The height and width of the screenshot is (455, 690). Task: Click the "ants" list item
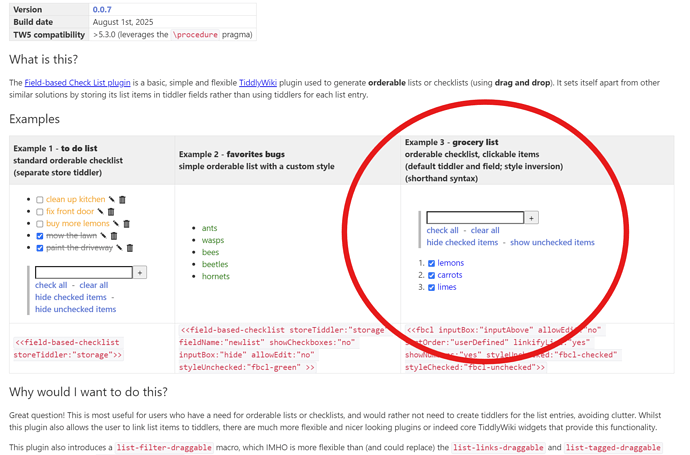(x=209, y=228)
